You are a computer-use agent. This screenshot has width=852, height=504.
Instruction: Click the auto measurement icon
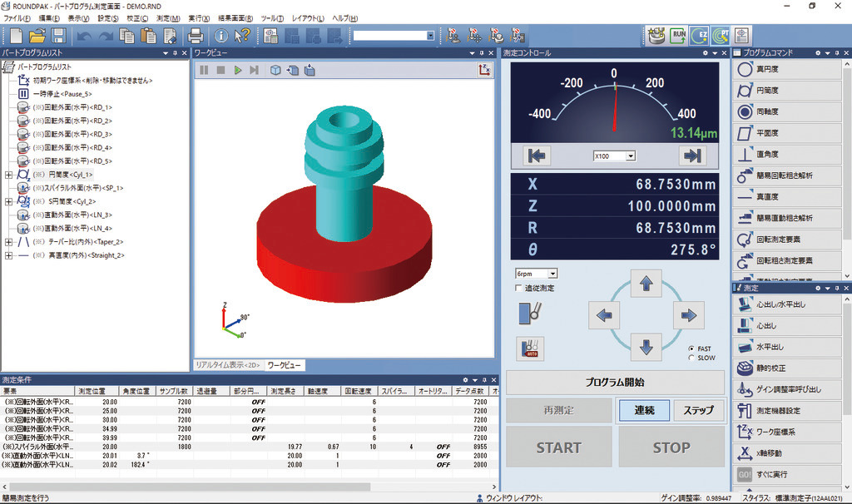(x=530, y=348)
